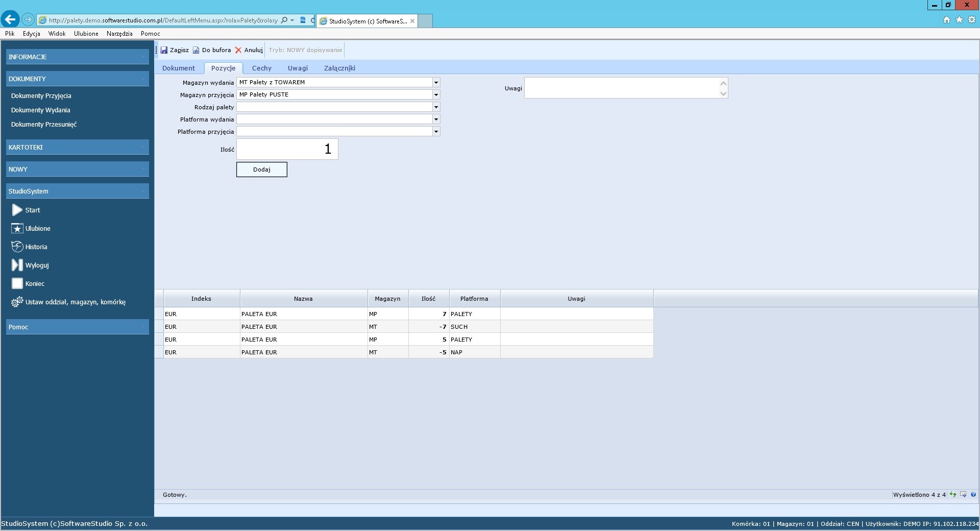Collapse the DOKUMENTY sidebar section
The width and height of the screenshot is (980, 531).
point(143,79)
